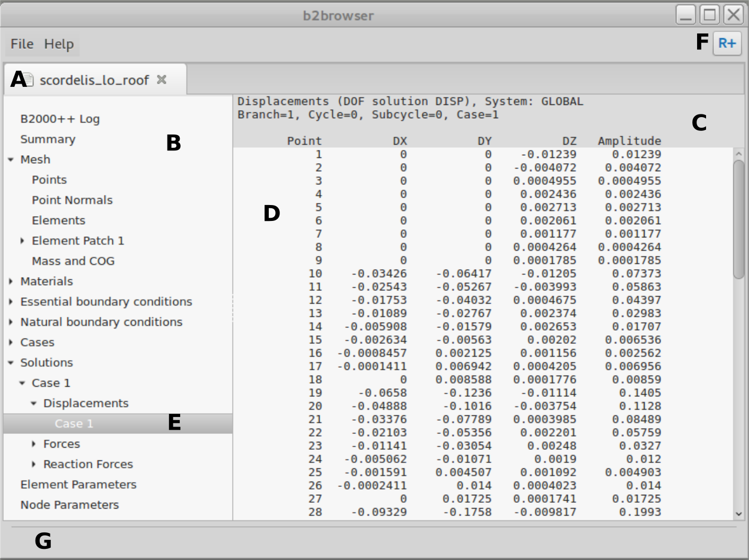
Task: Click the scroll down arrow of table
Action: (x=738, y=514)
